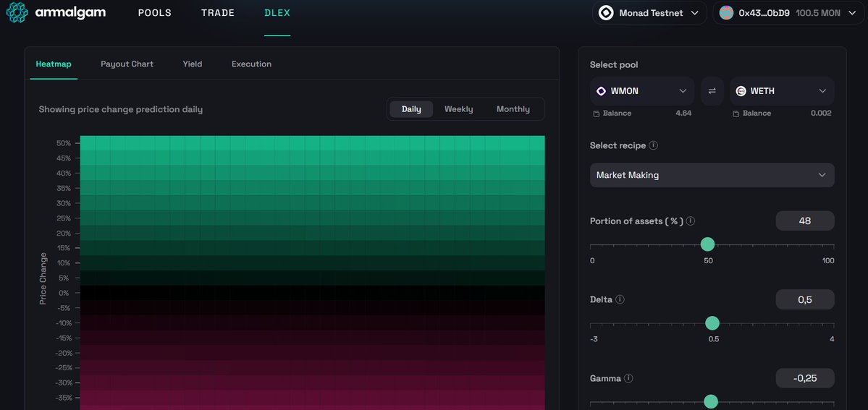Switch to the Yield tab
The width and height of the screenshot is (868, 410).
(x=192, y=64)
